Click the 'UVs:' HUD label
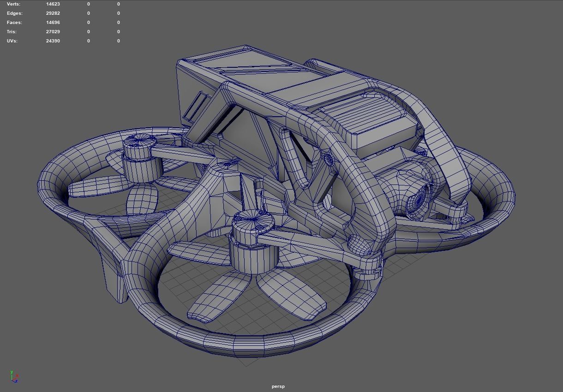 (x=12, y=41)
